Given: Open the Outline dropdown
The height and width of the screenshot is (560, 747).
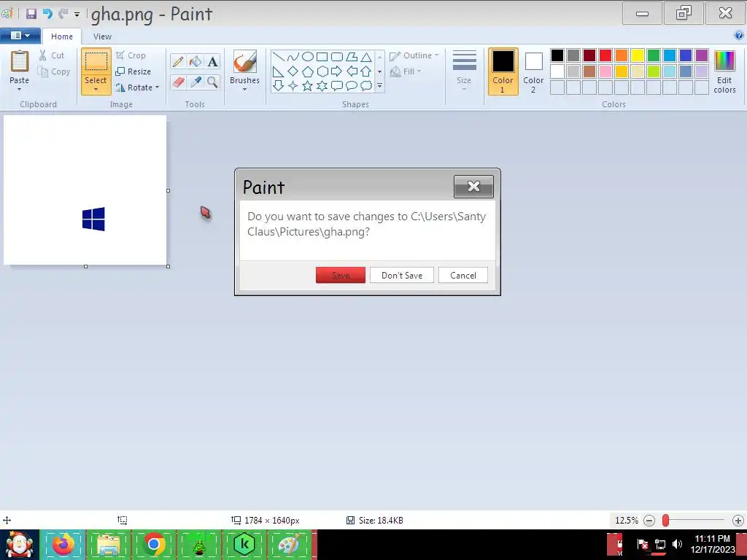Looking at the screenshot, I should (x=414, y=55).
